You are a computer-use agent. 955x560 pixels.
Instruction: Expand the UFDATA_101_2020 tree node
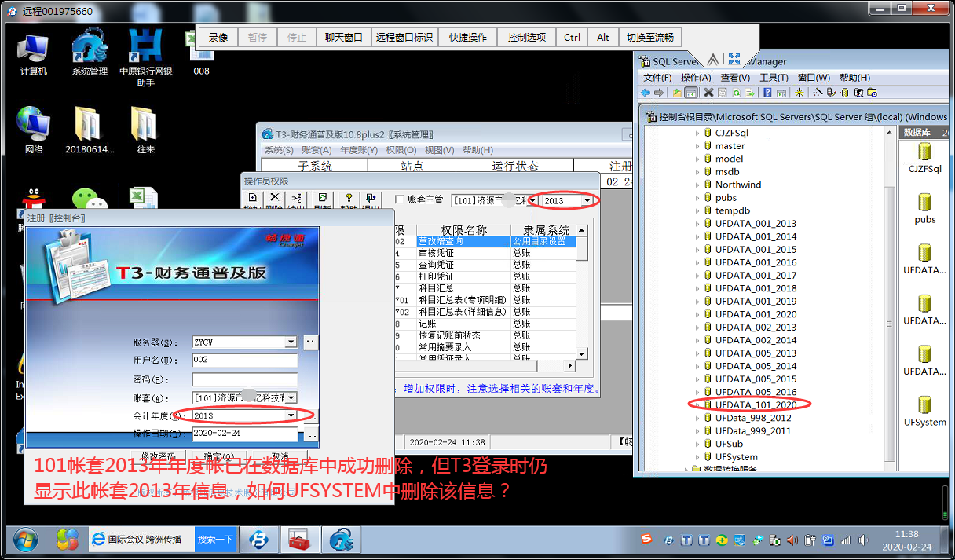click(x=697, y=405)
